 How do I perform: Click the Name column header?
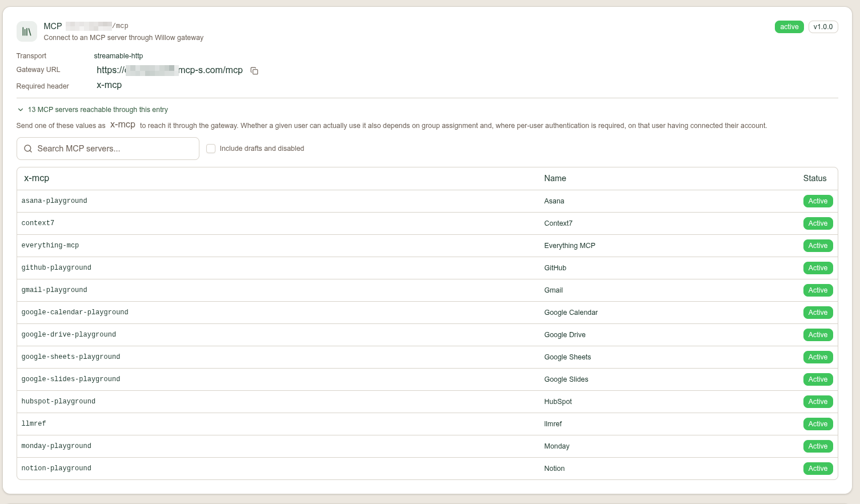555,178
